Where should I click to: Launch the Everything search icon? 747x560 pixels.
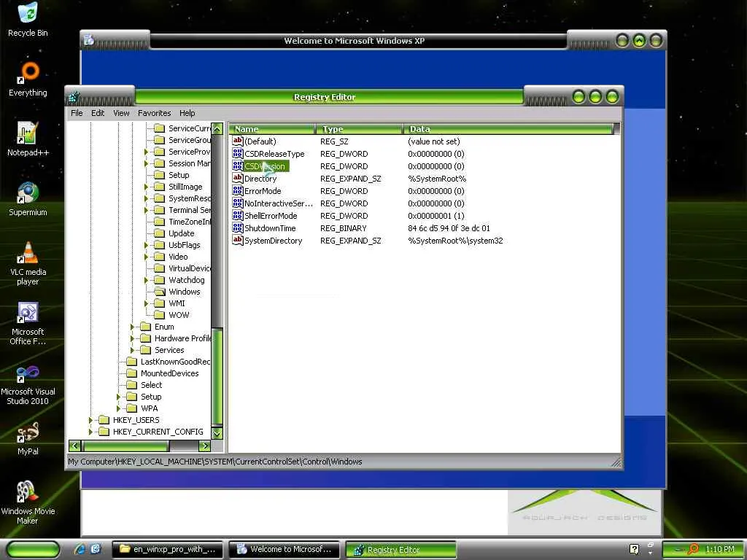pyautogui.click(x=28, y=72)
